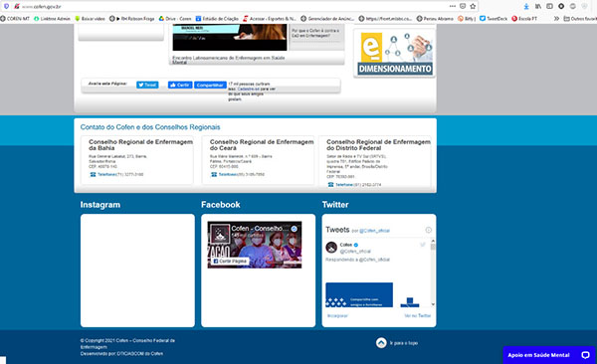The image size is (597, 364).
Task: Open the Library icon in toolbar
Action: [x=538, y=7]
